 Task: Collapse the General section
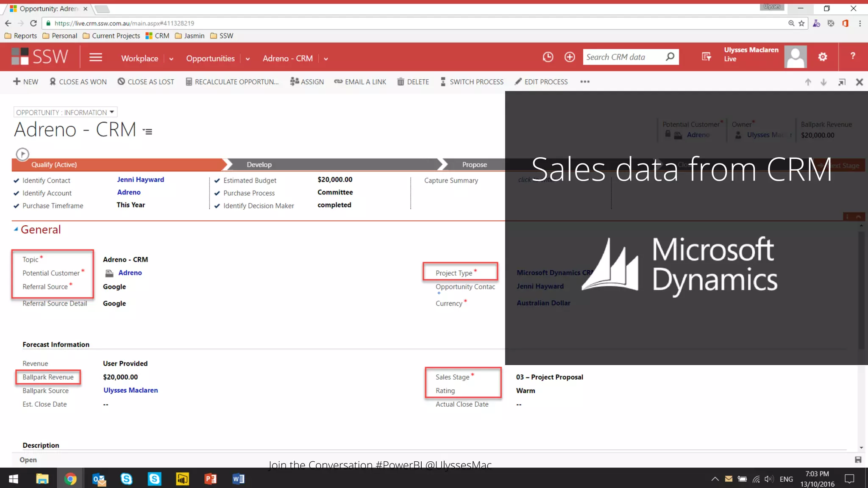coord(16,229)
